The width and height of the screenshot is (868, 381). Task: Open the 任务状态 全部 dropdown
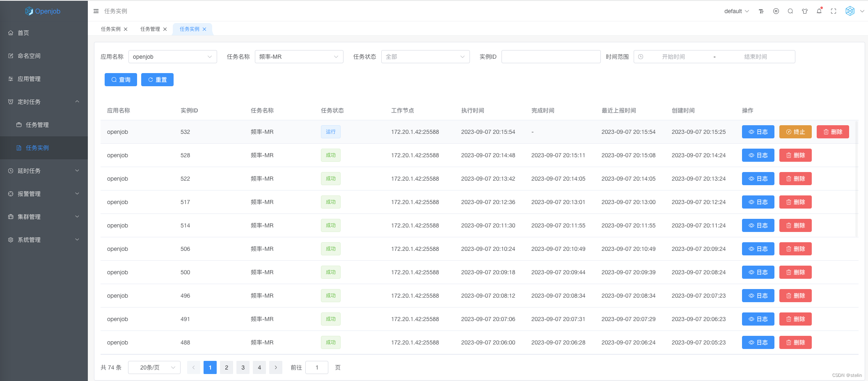click(426, 57)
